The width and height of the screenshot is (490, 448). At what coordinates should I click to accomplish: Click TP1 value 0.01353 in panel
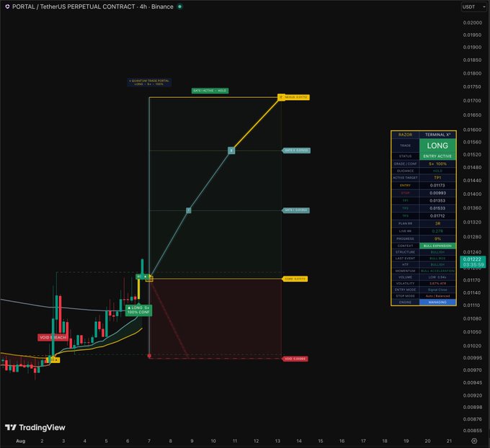coord(437,200)
